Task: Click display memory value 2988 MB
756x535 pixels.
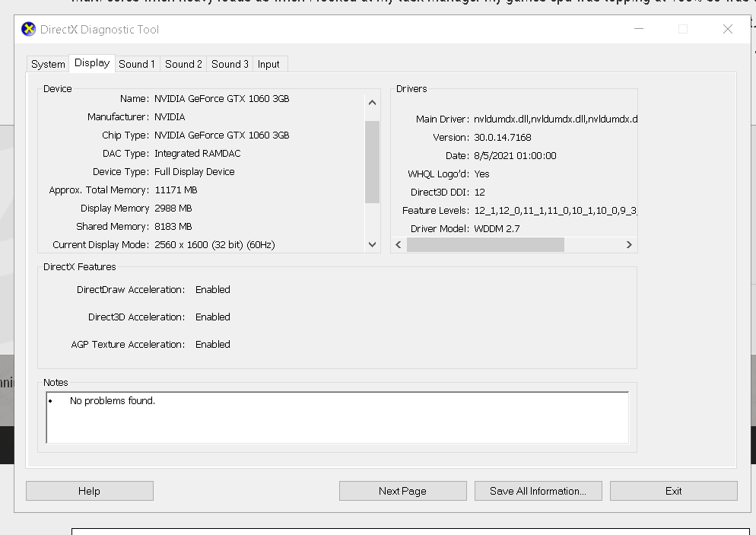Action: pos(173,209)
